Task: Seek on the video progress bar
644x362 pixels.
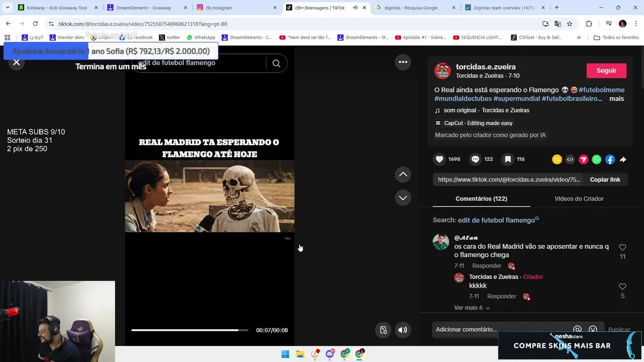Action: point(190,330)
